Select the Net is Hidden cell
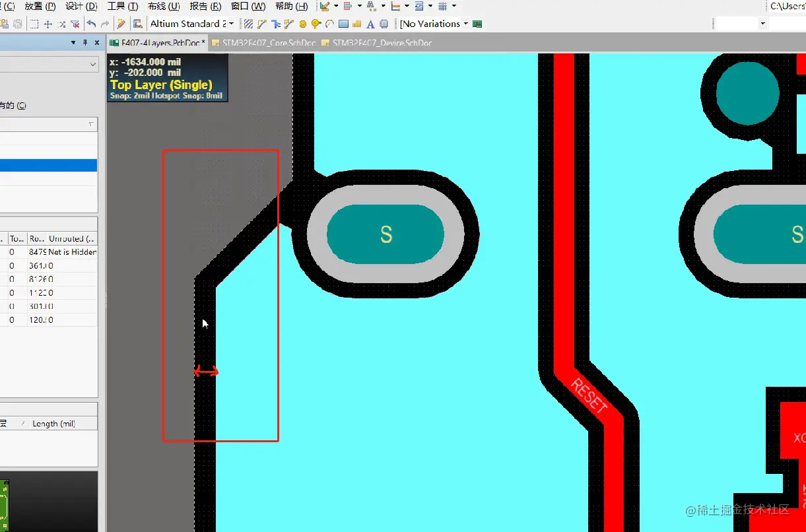Screen dimensions: 806x532 73,251
